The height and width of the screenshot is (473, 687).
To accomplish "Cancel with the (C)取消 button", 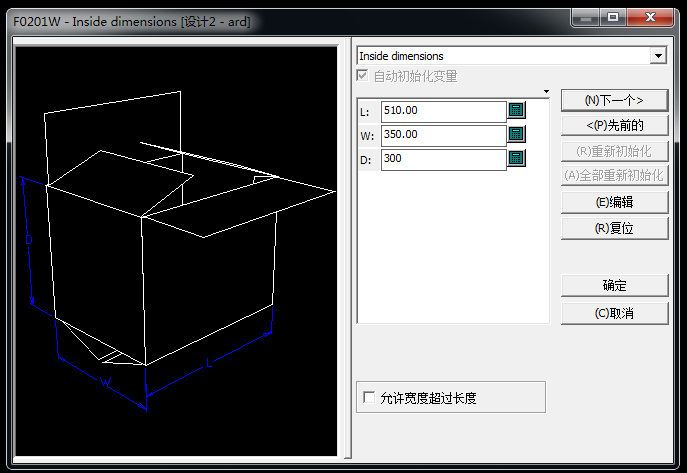I will click(x=613, y=313).
